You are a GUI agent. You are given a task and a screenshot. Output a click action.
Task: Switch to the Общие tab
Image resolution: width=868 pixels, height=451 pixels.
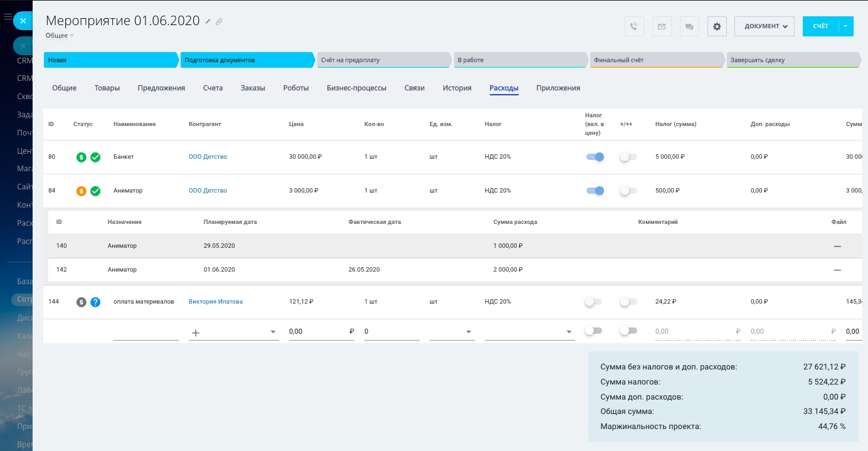pos(65,88)
